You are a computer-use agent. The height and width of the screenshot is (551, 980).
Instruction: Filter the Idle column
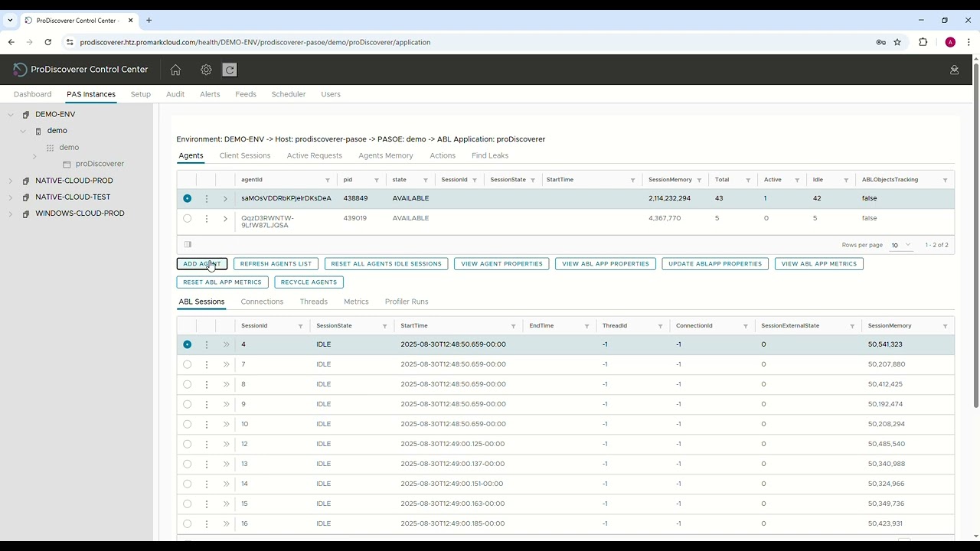(x=846, y=180)
